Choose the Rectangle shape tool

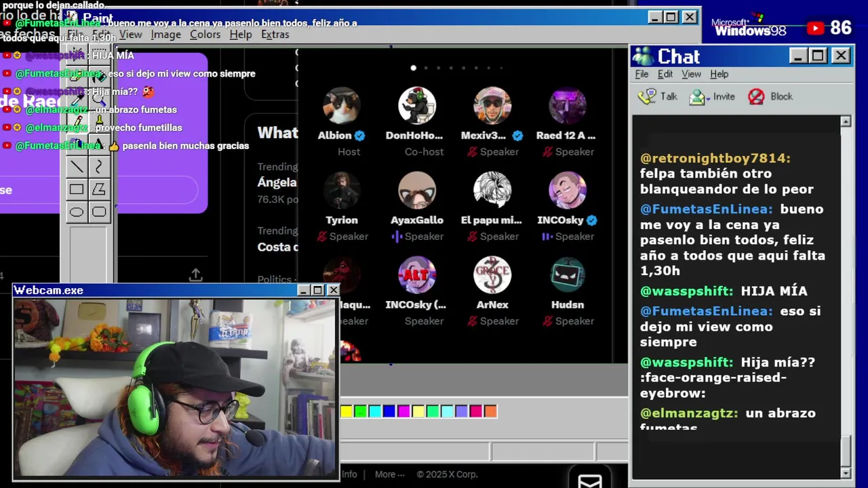pyautogui.click(x=77, y=190)
